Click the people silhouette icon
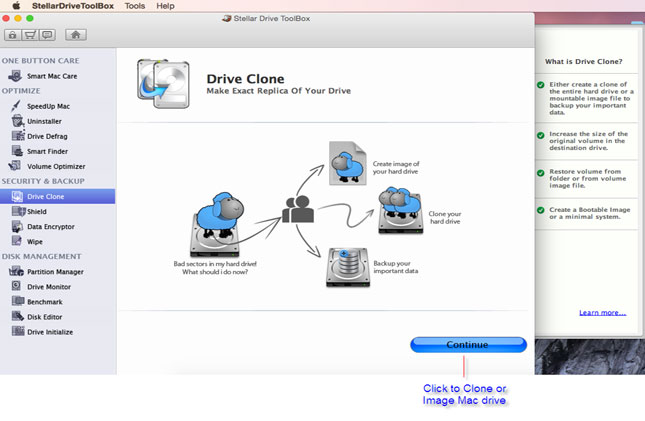Screen dimensions: 645x421 click(298, 209)
